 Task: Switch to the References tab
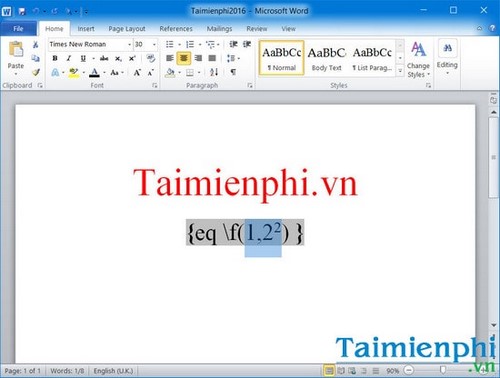(176, 29)
